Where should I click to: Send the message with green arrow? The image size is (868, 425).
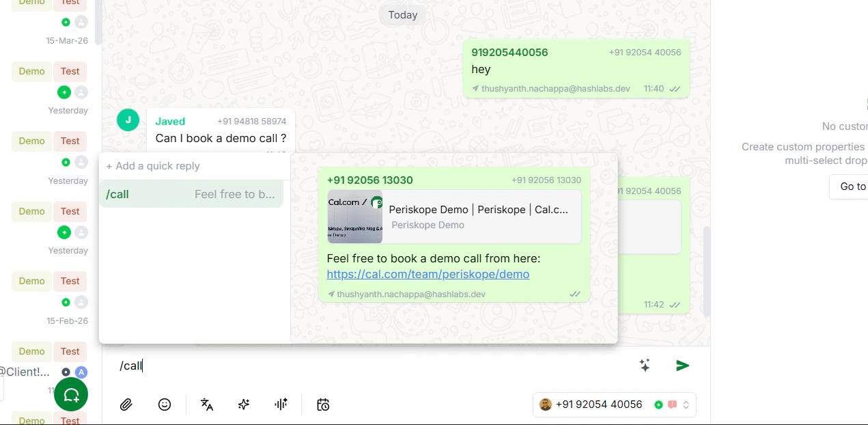(682, 366)
